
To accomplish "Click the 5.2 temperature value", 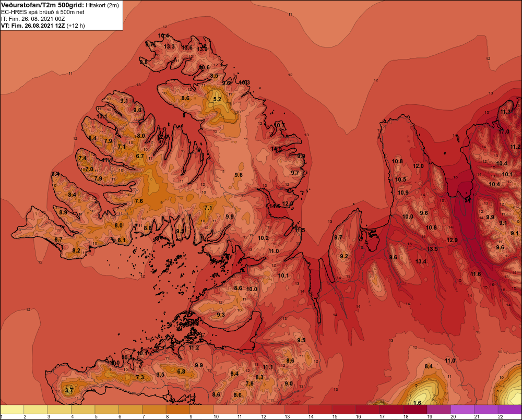I will [x=217, y=99].
